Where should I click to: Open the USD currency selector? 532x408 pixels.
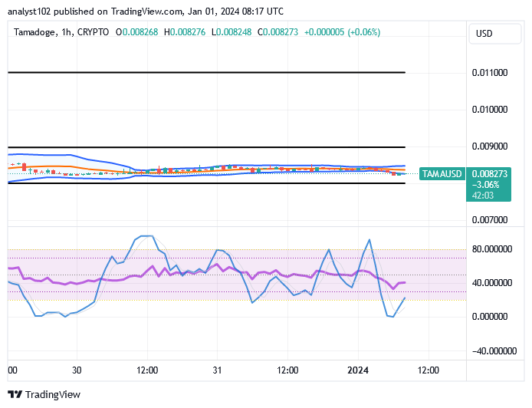(484, 34)
